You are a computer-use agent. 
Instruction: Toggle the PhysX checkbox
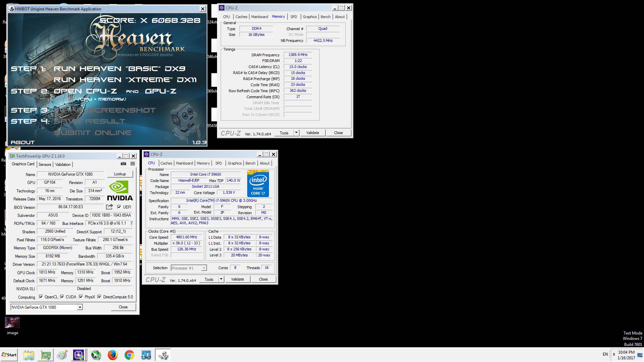pos(81,297)
